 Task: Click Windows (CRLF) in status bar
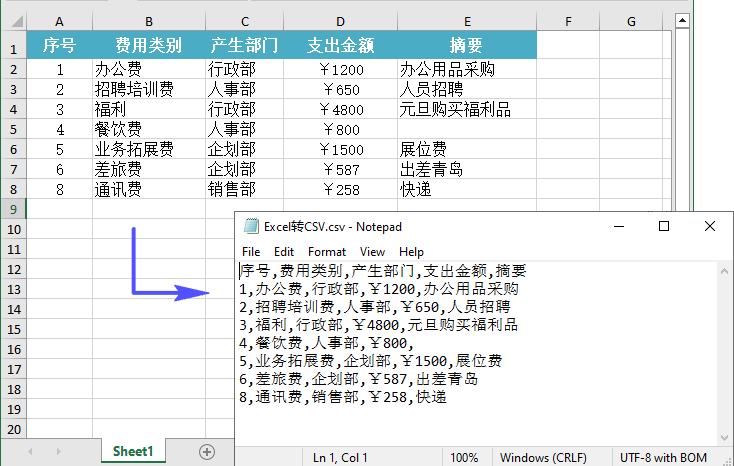pyautogui.click(x=543, y=458)
